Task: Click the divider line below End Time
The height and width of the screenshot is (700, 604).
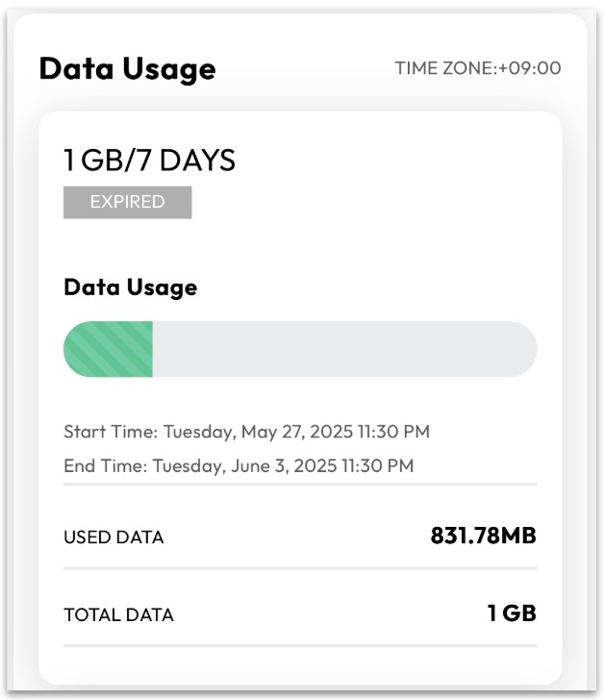Action: coord(300,484)
